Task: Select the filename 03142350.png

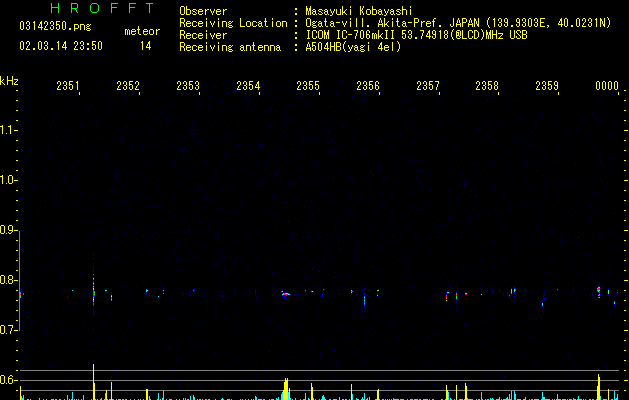Action: coord(55,26)
